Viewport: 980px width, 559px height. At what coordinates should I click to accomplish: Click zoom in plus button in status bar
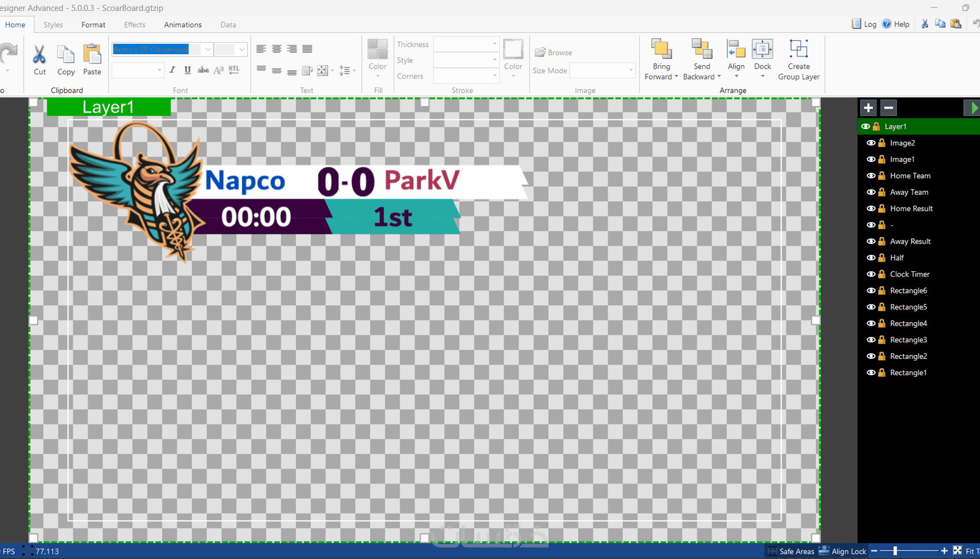[944, 551]
